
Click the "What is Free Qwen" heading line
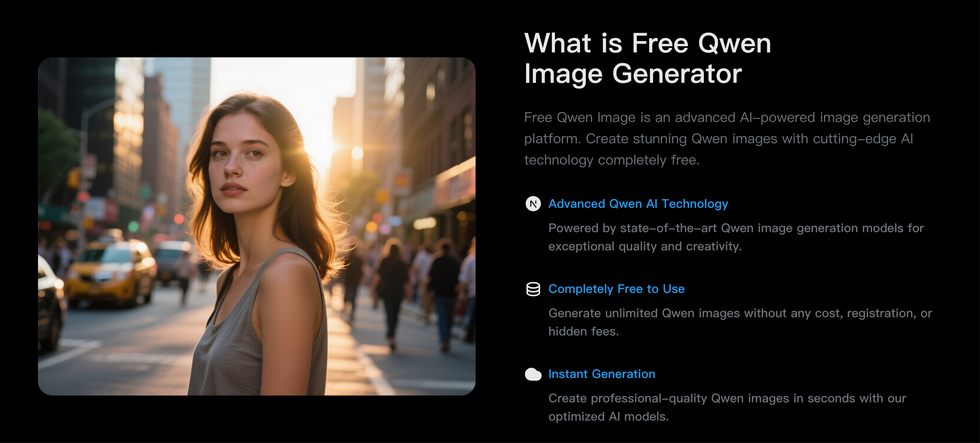click(x=648, y=43)
